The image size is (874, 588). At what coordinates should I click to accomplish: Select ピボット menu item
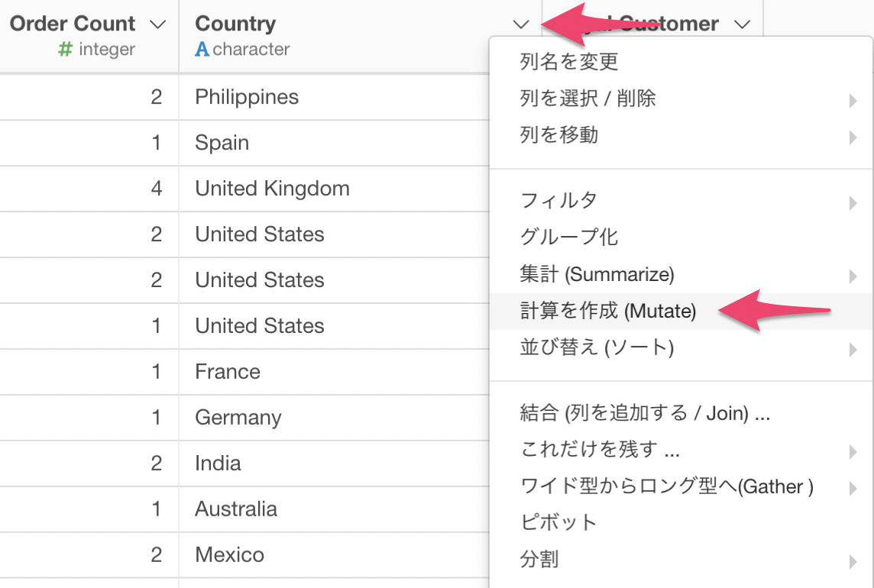click(x=558, y=523)
